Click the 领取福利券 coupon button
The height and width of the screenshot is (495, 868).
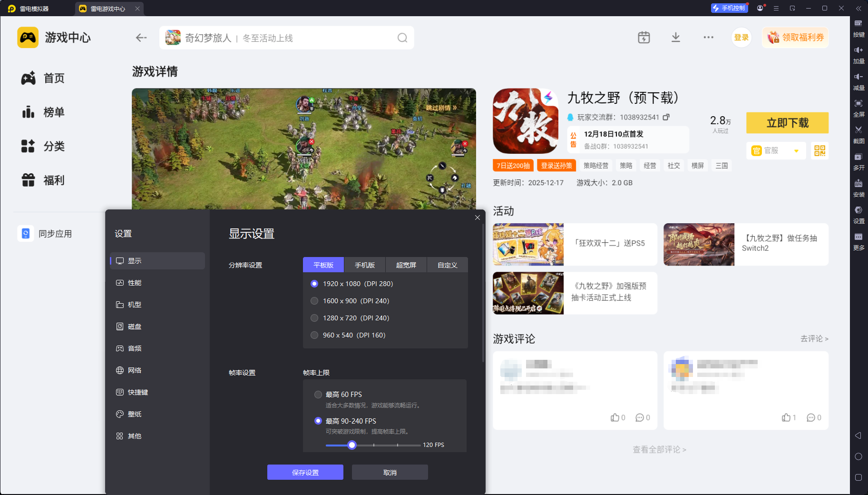pyautogui.click(x=795, y=38)
